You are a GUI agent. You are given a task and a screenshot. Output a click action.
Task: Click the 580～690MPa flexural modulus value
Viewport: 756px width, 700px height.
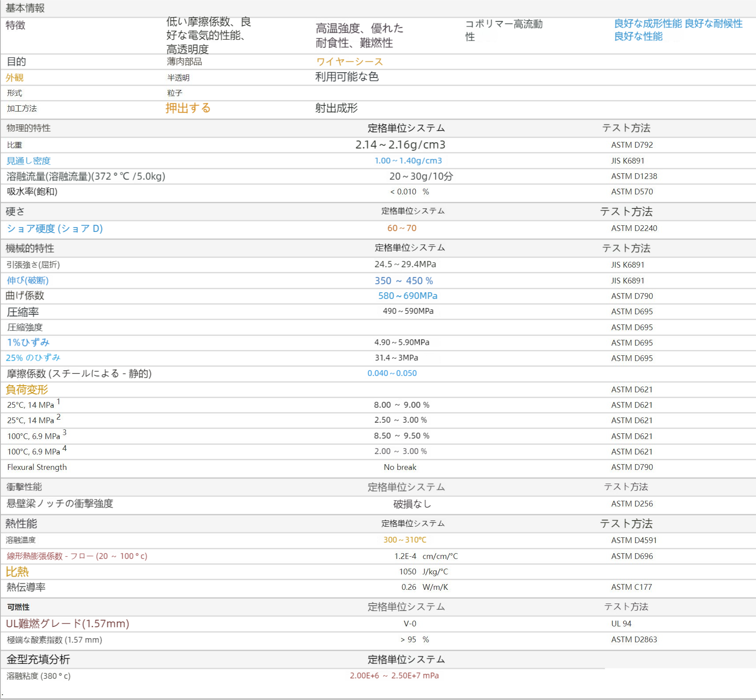click(408, 296)
